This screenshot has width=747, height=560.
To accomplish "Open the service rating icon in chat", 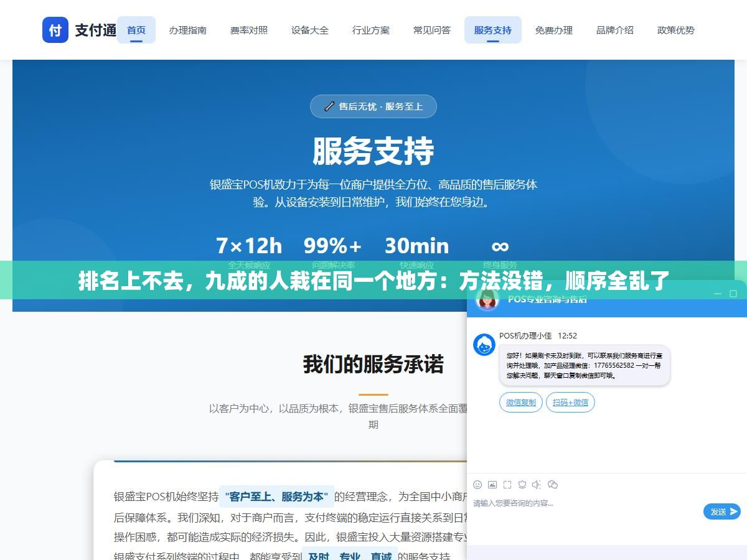I will (522, 485).
